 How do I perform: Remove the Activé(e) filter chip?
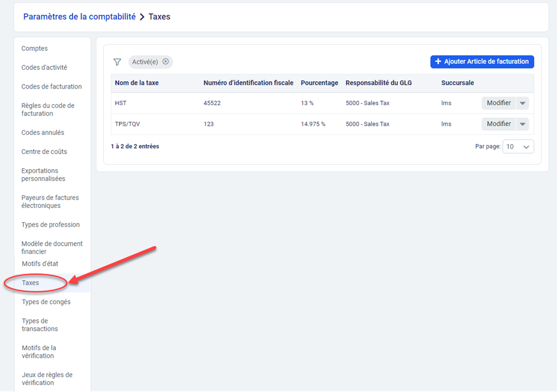(166, 62)
